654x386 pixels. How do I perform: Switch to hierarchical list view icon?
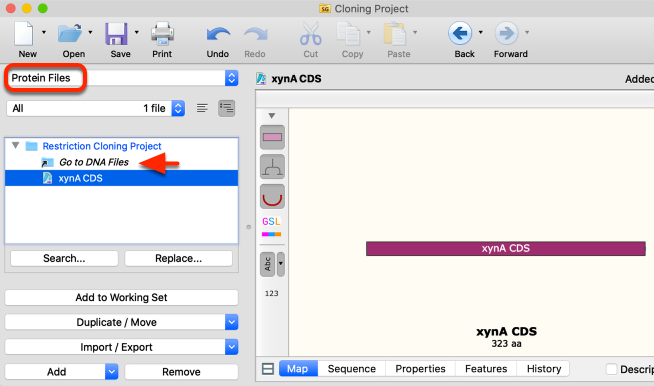[226, 108]
